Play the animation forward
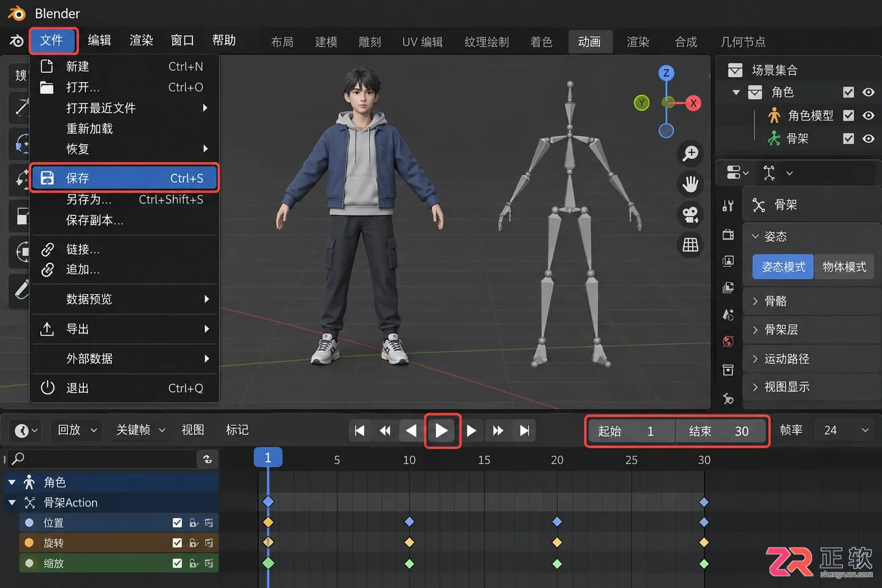The image size is (882, 588). tap(442, 431)
